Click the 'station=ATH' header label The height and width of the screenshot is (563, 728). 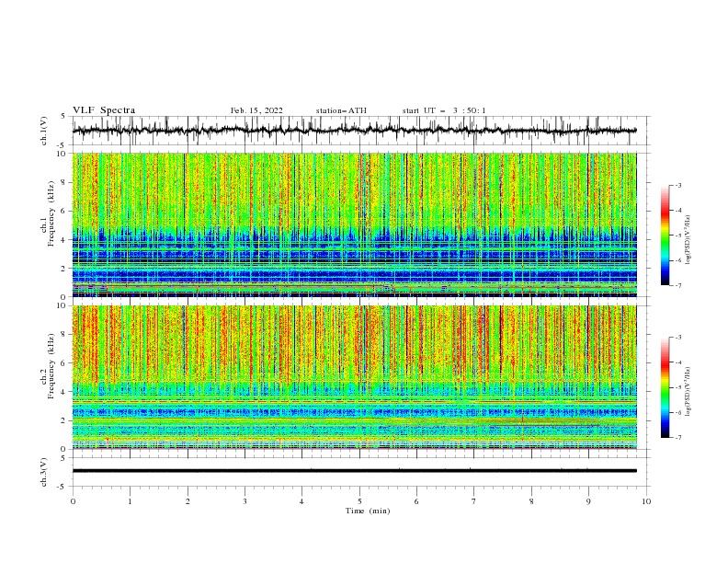pyautogui.click(x=341, y=110)
